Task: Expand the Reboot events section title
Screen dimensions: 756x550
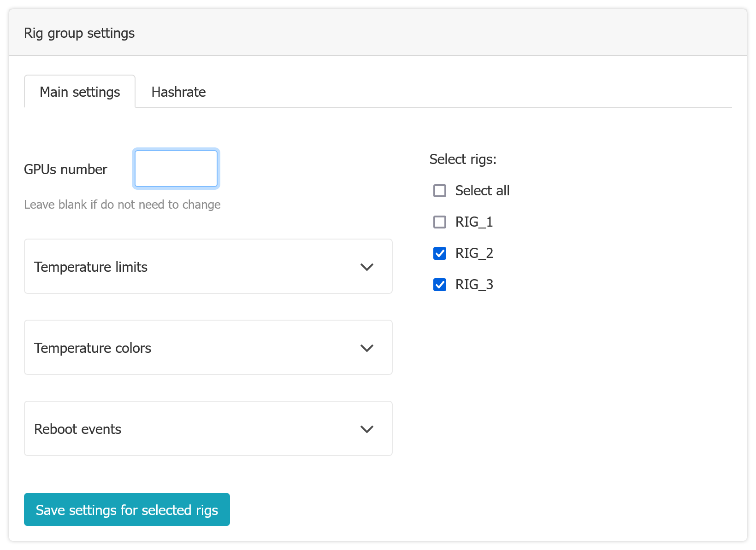Action: point(77,429)
